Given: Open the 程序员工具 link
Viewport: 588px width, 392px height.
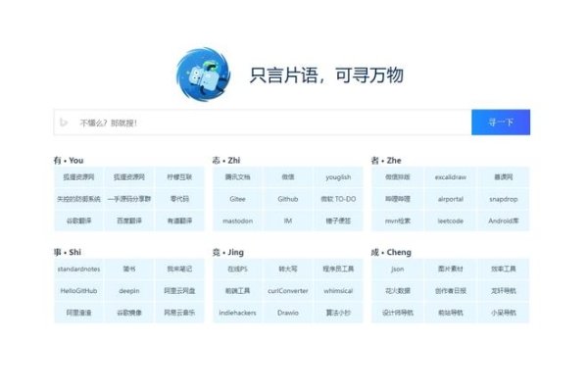Looking at the screenshot, I should [338, 269].
